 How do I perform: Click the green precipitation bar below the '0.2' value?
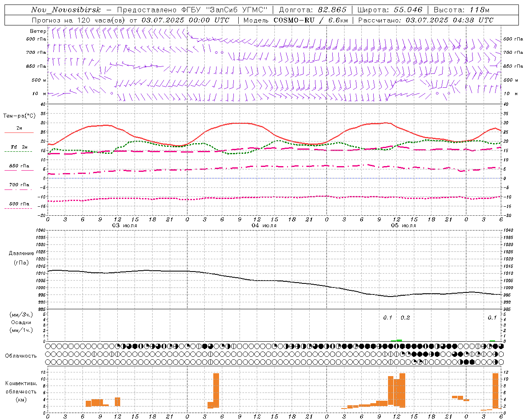pyautogui.click(x=399, y=340)
